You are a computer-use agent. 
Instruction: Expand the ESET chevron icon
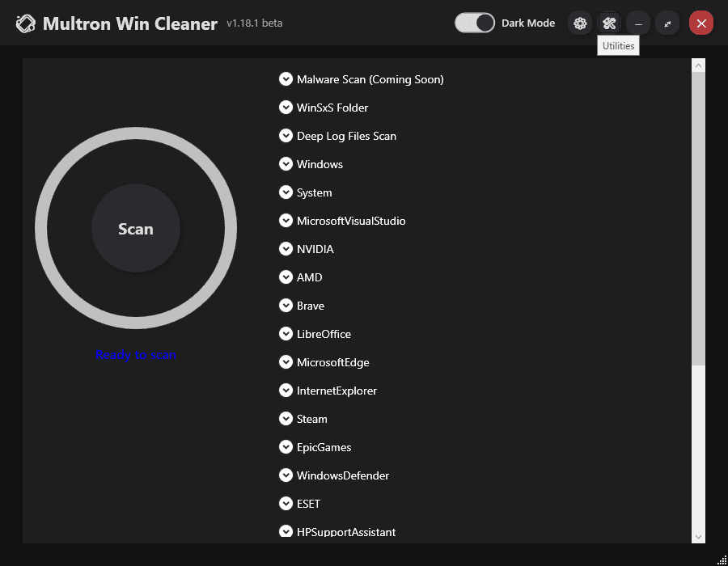coord(286,504)
